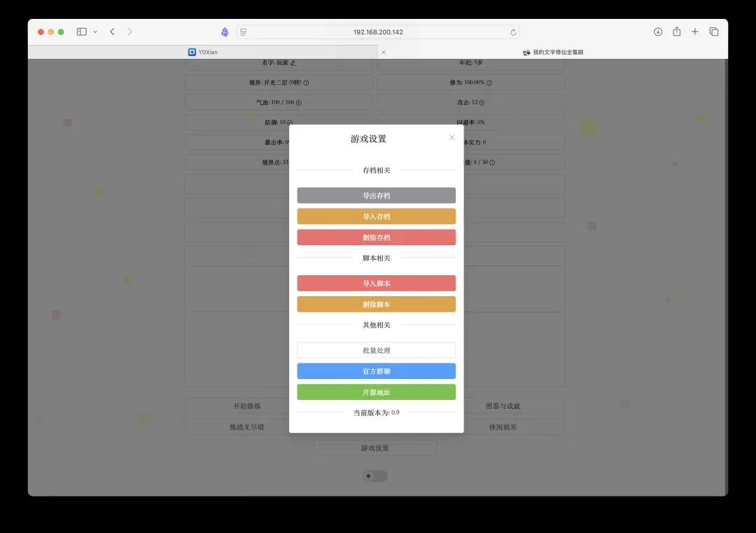Close the 游戏设置 dialog with the X
Screen dimensions: 756x533
[451, 137]
